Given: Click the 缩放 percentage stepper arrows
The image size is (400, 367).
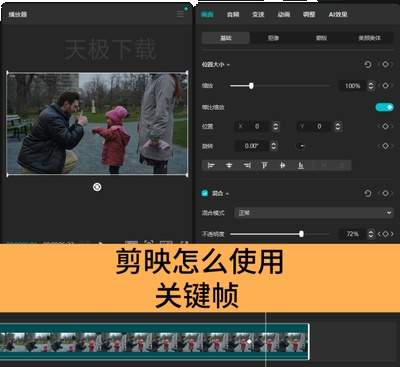Looking at the screenshot, I should coord(371,86).
